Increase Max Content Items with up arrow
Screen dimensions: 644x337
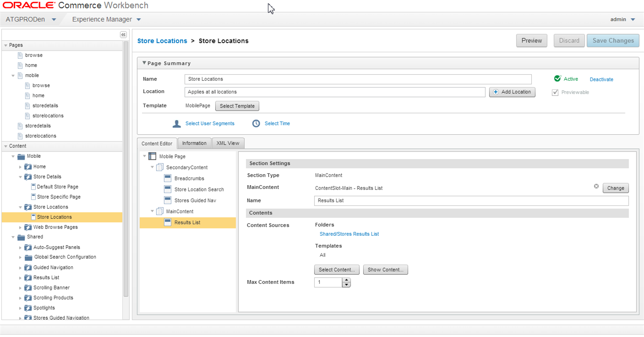coord(347,280)
